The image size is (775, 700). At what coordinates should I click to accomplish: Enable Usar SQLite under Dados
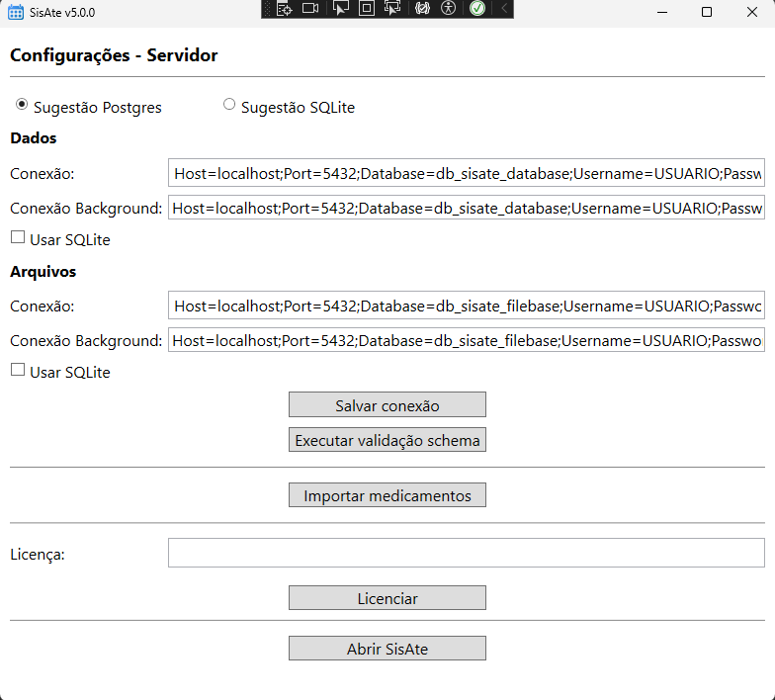tap(18, 237)
